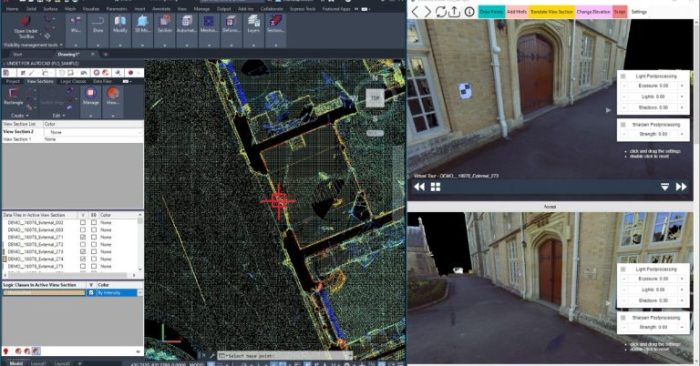Open the By Intensity color dropdown
The height and width of the screenshot is (366, 700).
(140, 293)
